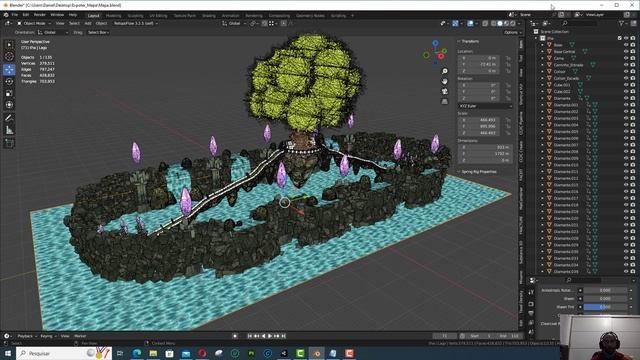
Task: Toggle visibility of the Cube.001 object
Action: (626, 85)
